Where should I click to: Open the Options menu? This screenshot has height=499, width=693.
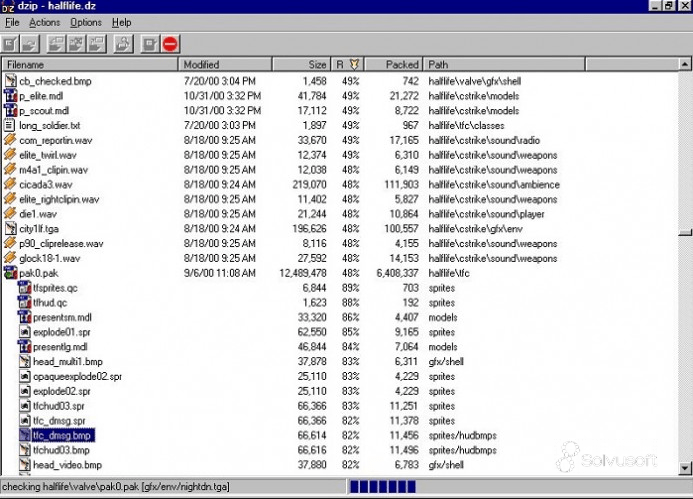(86, 23)
